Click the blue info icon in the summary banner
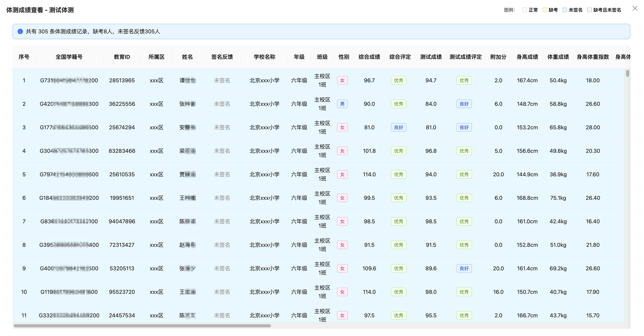Screen dimensions: 644x336 coord(21,31)
